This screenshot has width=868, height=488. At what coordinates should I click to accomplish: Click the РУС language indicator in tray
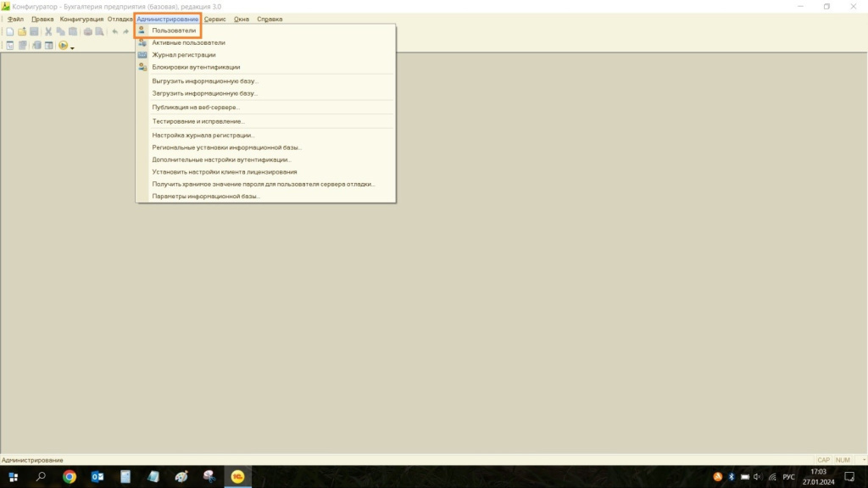click(x=788, y=477)
